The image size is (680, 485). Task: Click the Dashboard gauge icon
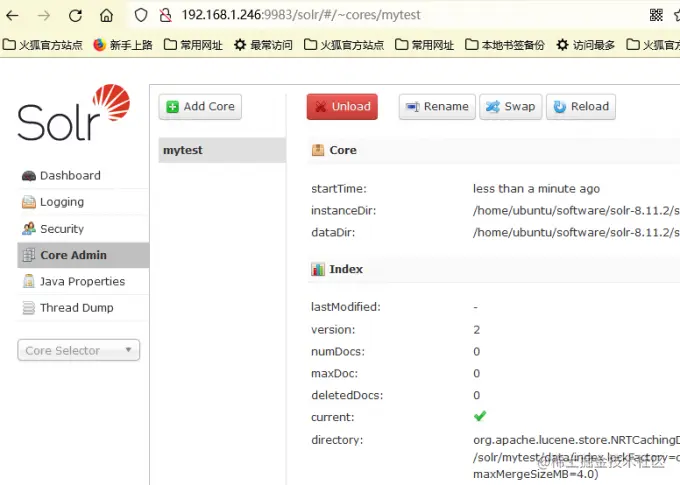click(29, 176)
